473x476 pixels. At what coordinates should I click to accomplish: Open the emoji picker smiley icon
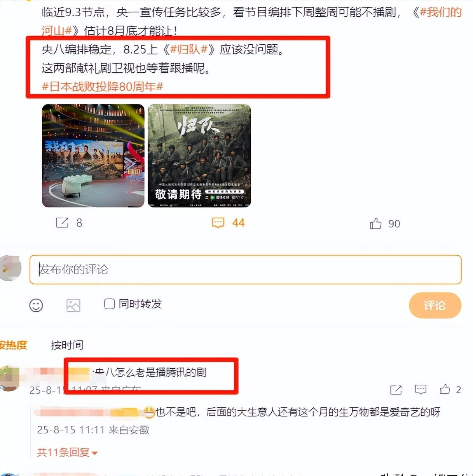click(36, 305)
